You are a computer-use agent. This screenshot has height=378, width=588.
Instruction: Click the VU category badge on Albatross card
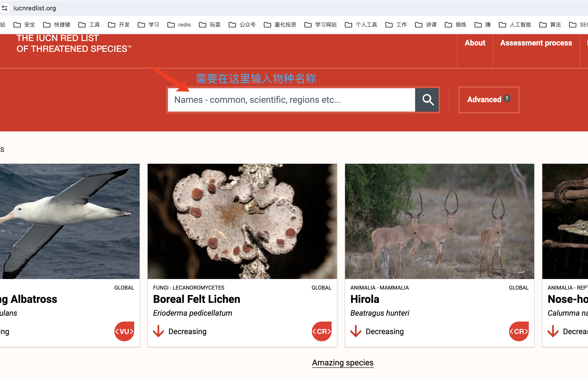[124, 331]
